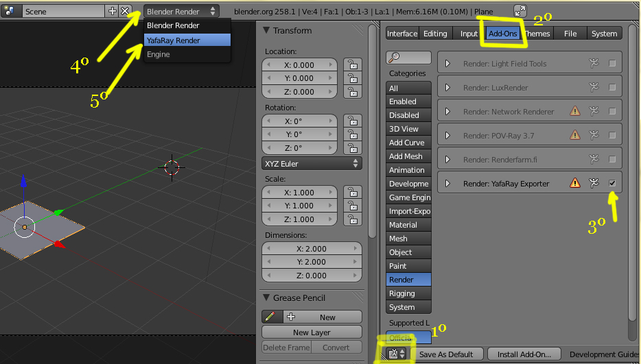The width and height of the screenshot is (641, 364).
Task: Enable Render: POV-Ray 3.7 add-on checkbox
Action: tap(612, 135)
